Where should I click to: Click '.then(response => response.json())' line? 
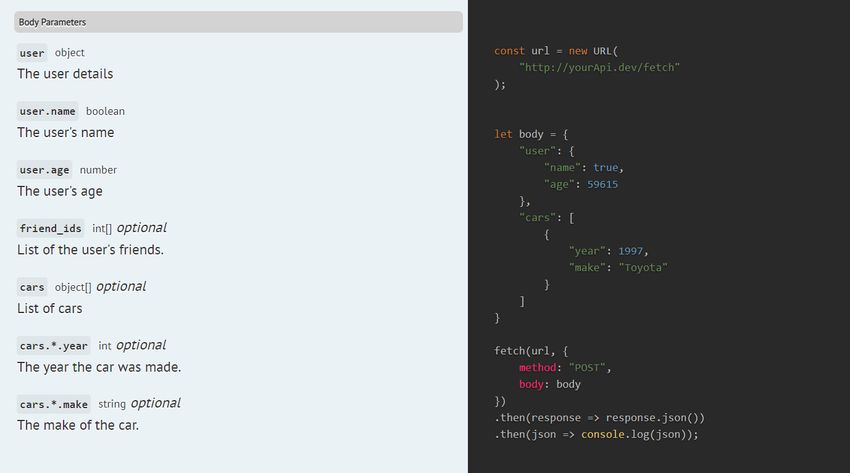[599, 418]
